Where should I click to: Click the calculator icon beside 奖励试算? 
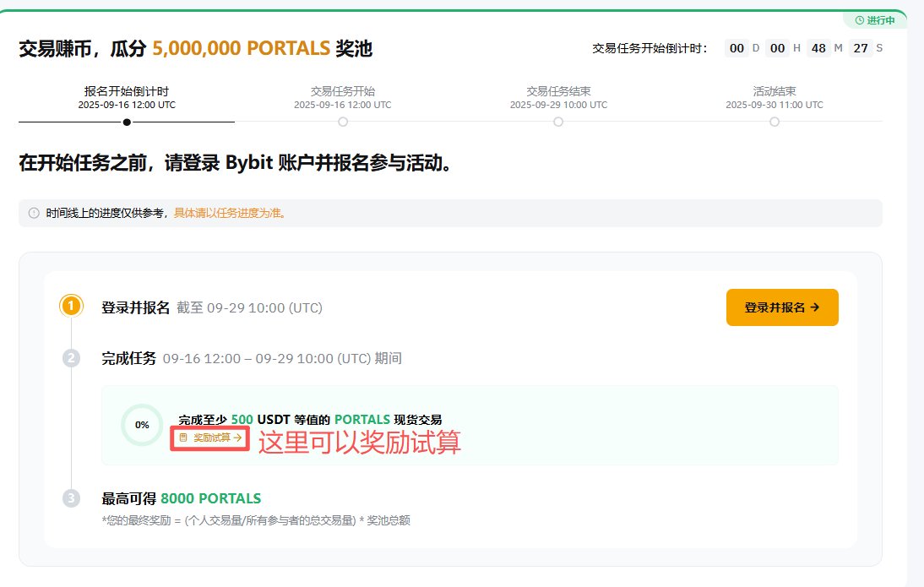click(183, 438)
